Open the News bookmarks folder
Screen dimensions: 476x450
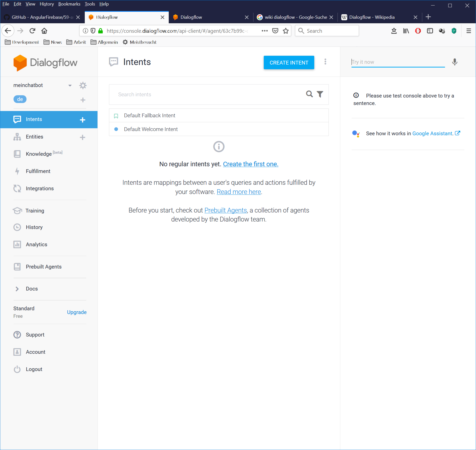53,42
